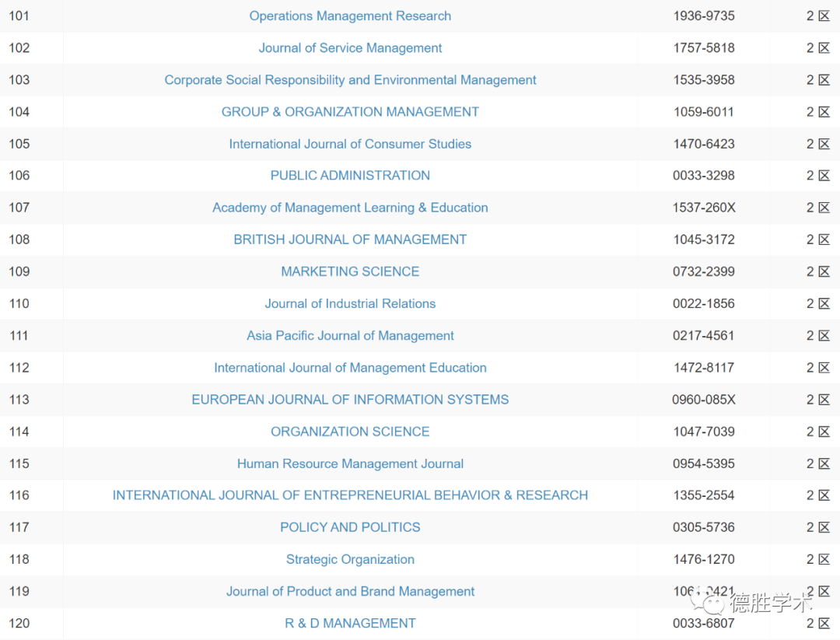Select row number 120
Screen dimensions: 840x640
tap(19, 624)
